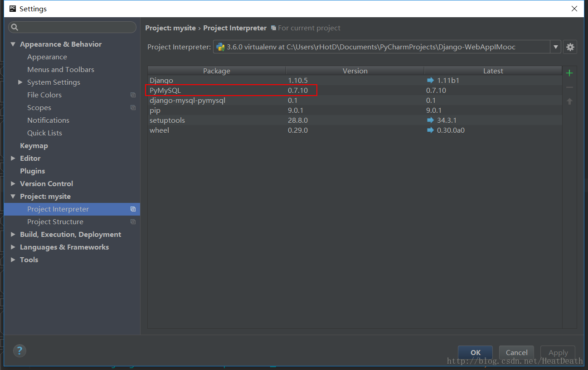This screenshot has width=588, height=370.
Task: Open File Colors settings
Action: 44,95
